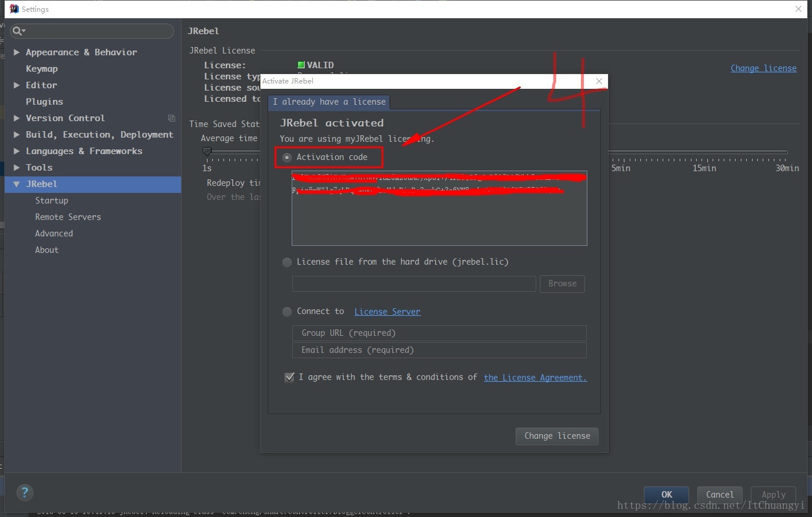Click the Browse button
Image resolution: width=812 pixels, height=517 pixels.
563,283
